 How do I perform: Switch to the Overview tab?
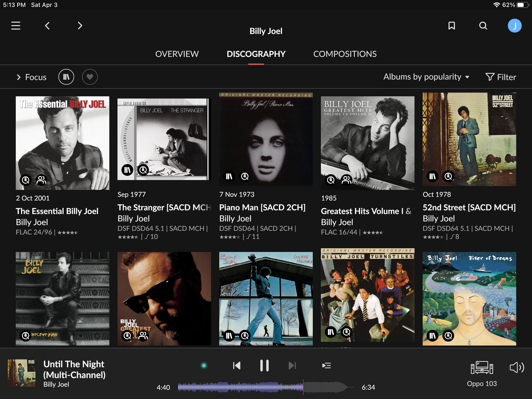click(177, 54)
